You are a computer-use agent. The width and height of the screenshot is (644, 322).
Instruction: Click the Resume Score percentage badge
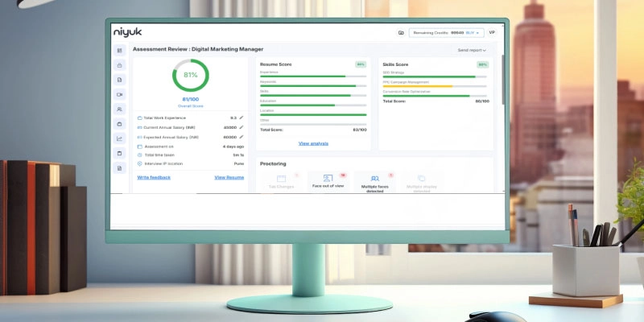361,64
